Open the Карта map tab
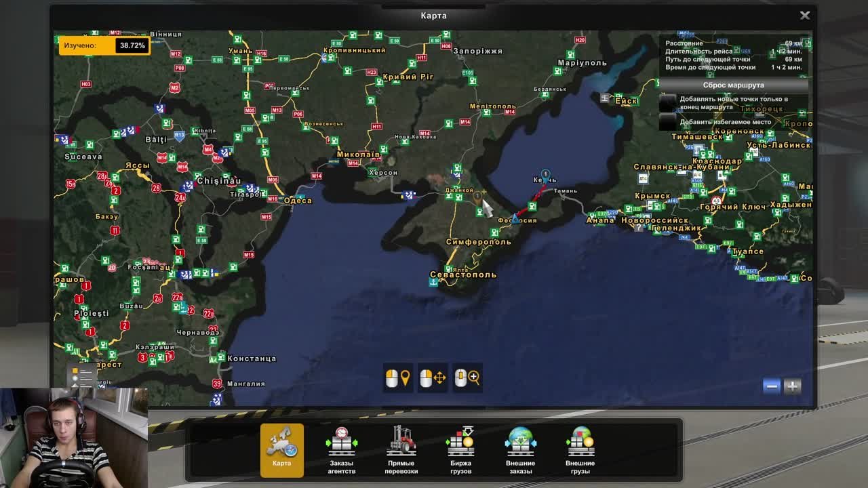Screen dimensions: 868x488 [x=282, y=449]
